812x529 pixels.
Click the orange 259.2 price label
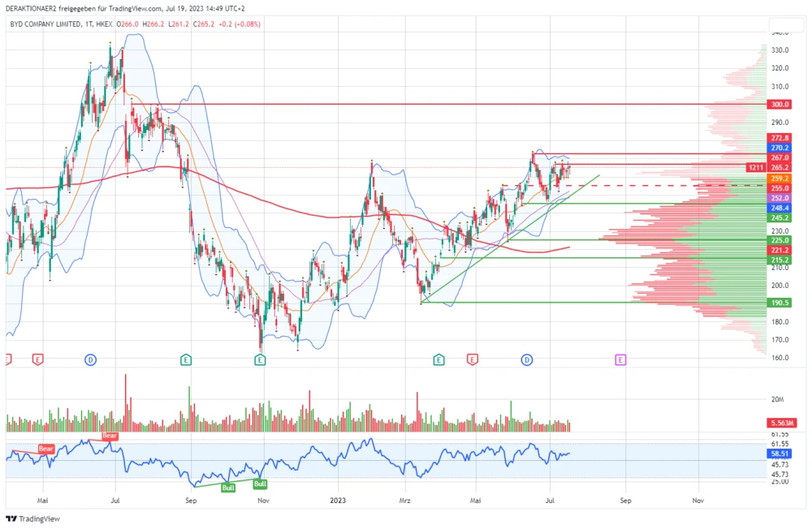[780, 178]
